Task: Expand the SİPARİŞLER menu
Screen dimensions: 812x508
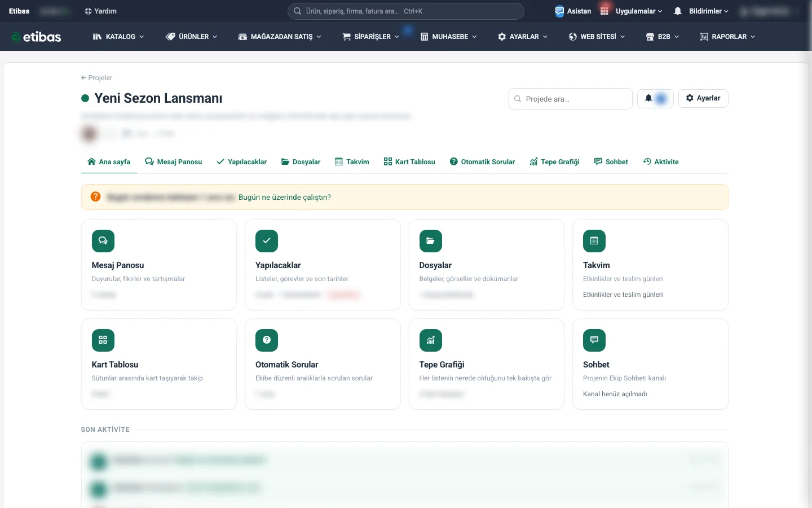Action: click(371, 37)
